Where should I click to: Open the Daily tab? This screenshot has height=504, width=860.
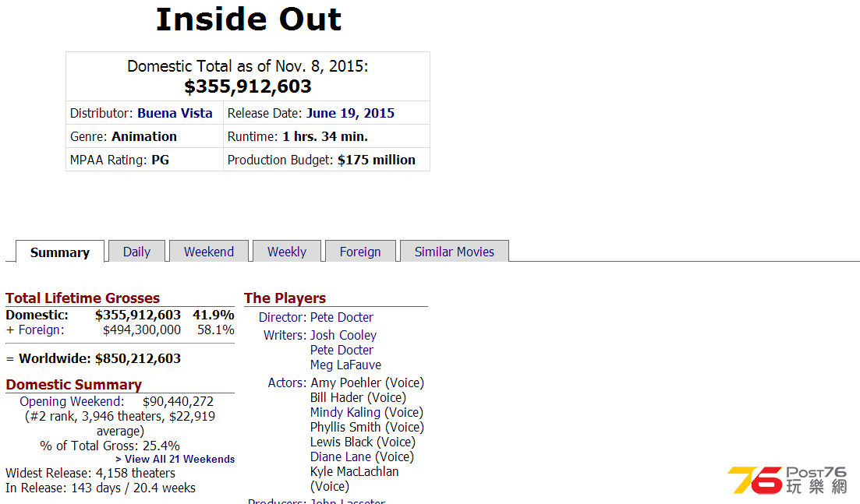(136, 252)
